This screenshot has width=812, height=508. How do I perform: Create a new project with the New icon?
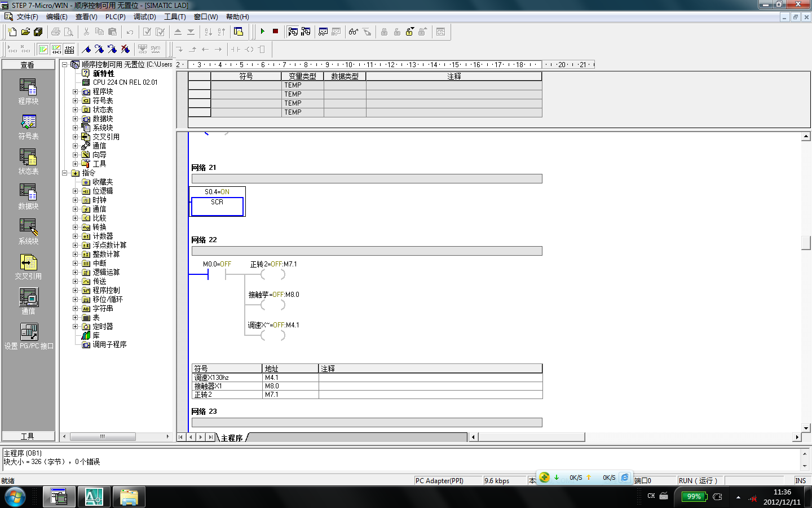12,32
